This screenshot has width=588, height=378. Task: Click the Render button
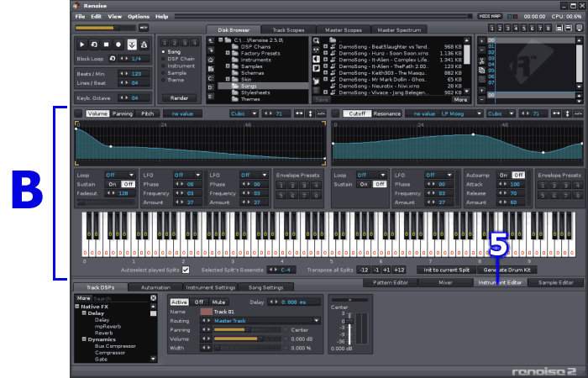(179, 98)
